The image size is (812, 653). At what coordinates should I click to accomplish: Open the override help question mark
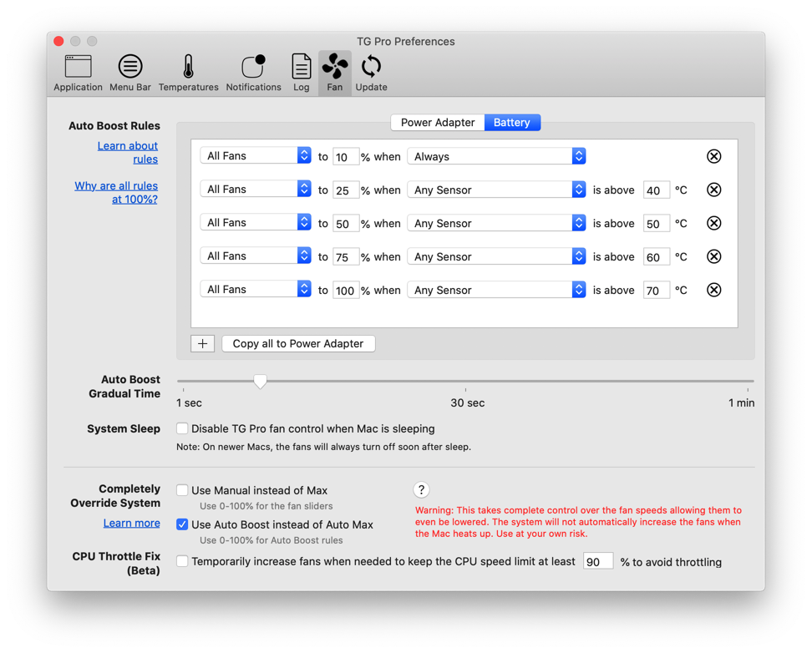(x=421, y=489)
